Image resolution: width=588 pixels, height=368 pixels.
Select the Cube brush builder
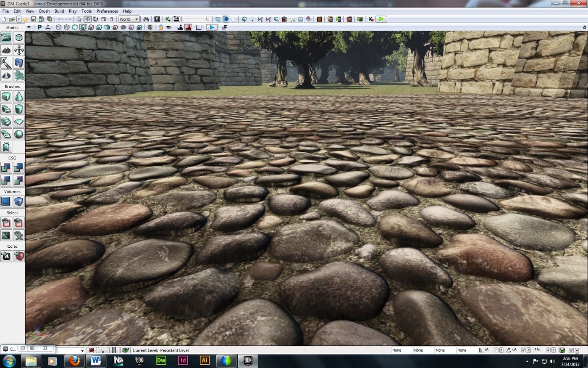(x=6, y=96)
